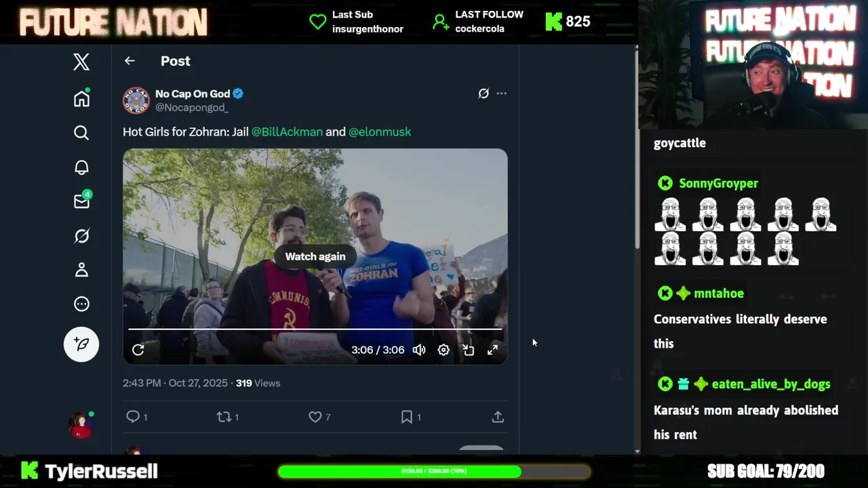
Task: Open @elonmusk mention link
Action: (x=380, y=131)
